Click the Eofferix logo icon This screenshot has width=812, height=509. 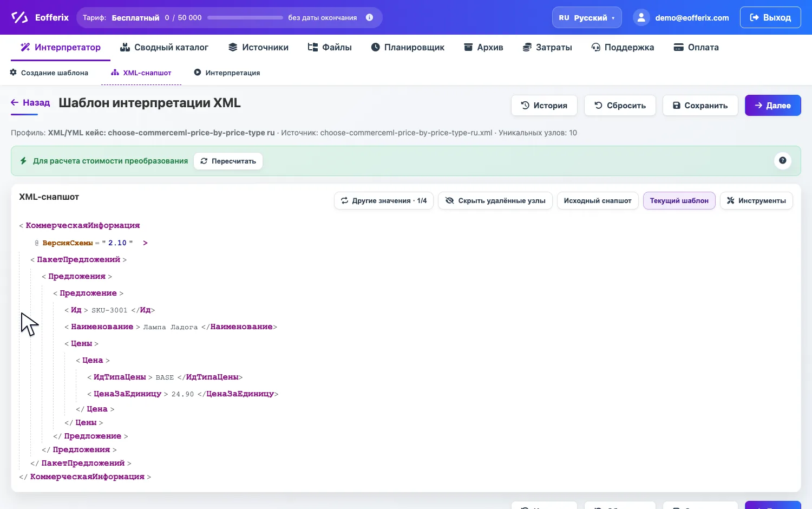[19, 17]
